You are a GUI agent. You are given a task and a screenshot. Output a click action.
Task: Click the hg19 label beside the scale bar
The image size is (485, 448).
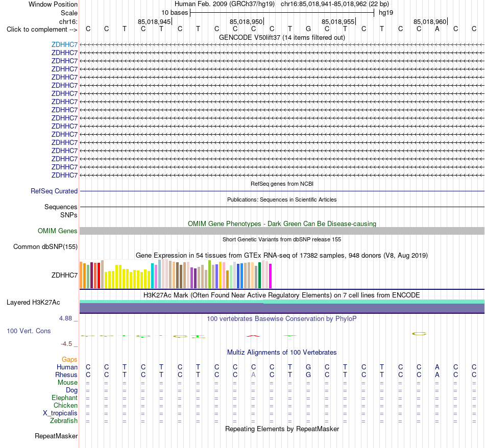pyautogui.click(x=386, y=13)
